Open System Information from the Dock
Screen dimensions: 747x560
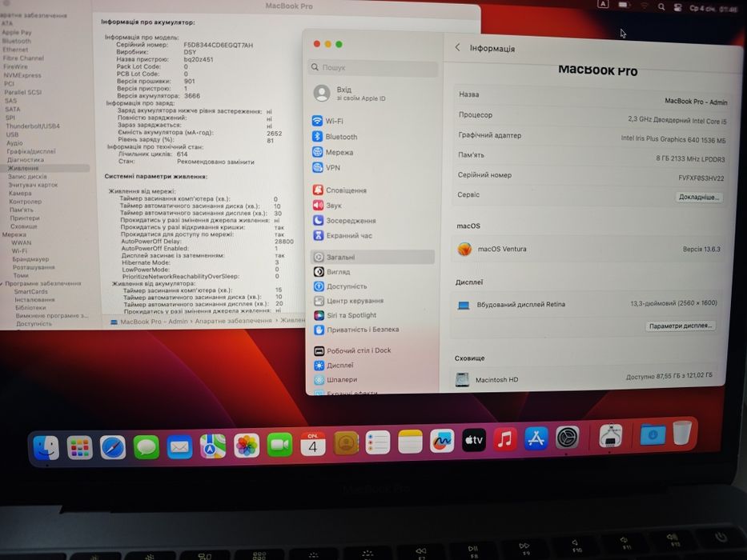point(611,434)
